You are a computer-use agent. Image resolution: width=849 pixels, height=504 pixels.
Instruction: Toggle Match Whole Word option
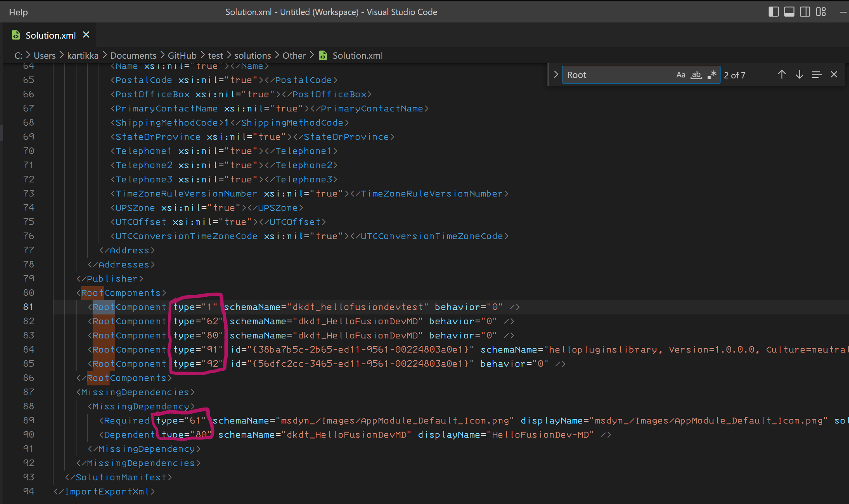coord(696,75)
